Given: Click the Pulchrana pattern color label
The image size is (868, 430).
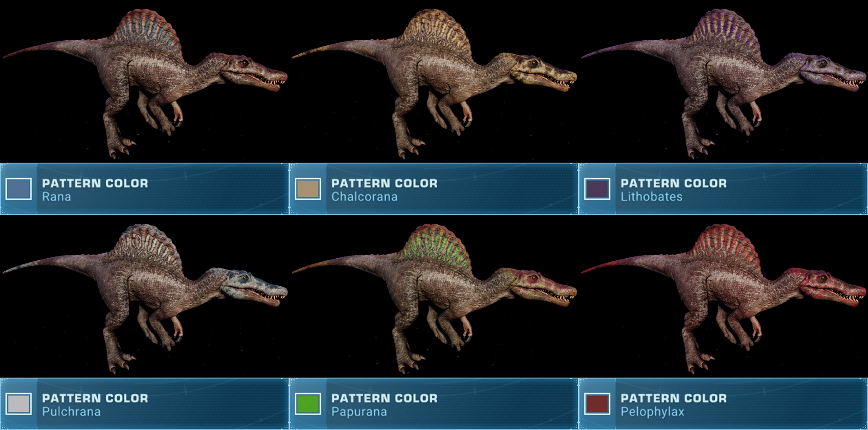Looking at the screenshot, I should tap(71, 412).
